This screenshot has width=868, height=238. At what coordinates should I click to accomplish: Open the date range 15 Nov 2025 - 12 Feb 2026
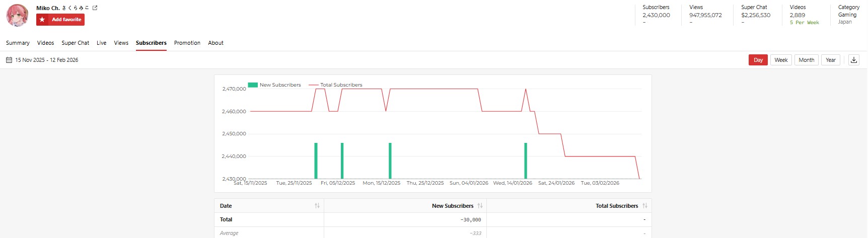tap(47, 60)
